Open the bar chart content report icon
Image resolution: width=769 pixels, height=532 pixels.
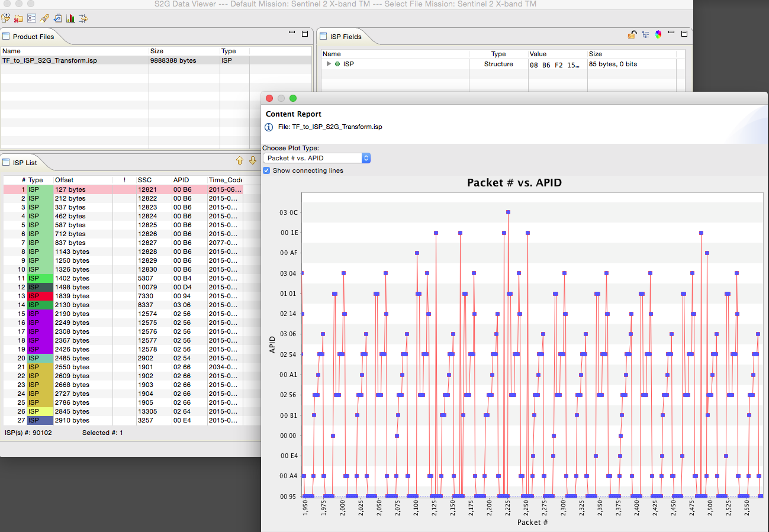pos(70,18)
